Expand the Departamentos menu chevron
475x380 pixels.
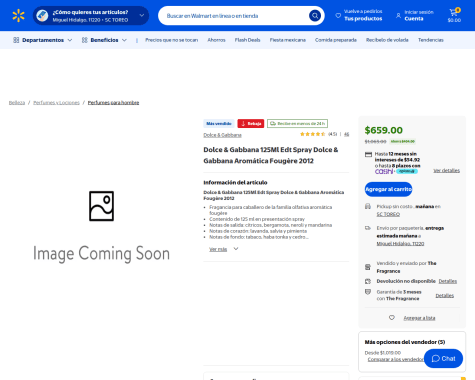point(70,40)
